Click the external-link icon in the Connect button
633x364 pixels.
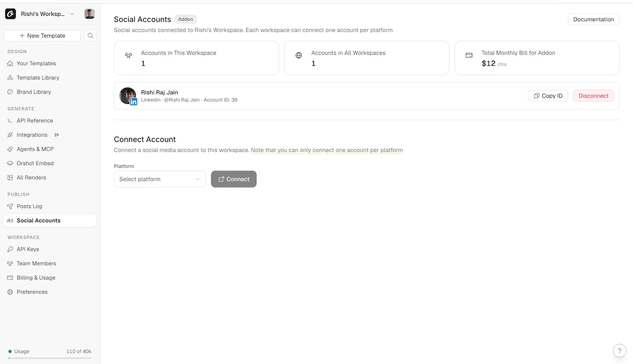222,179
